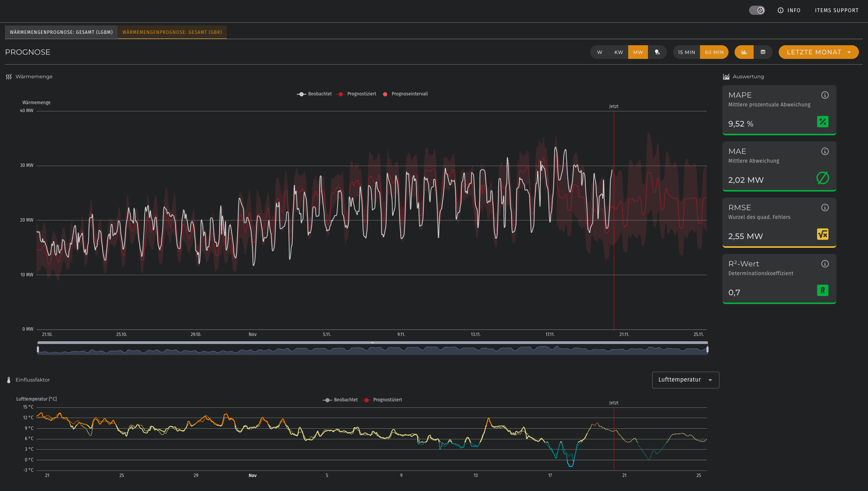The height and width of the screenshot is (491, 868).
Task: Select bar chart view icon
Action: tap(744, 52)
